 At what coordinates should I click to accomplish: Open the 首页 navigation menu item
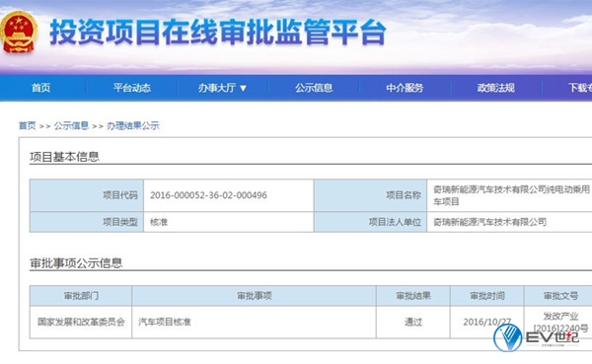point(40,88)
